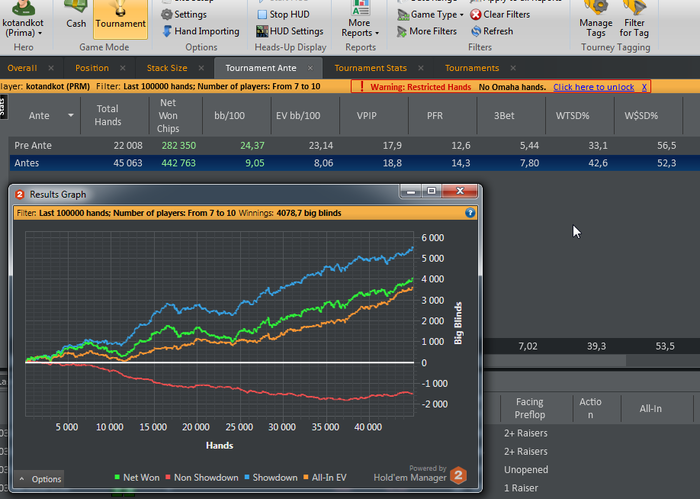Open the kotandkot hero selector

tap(23, 20)
